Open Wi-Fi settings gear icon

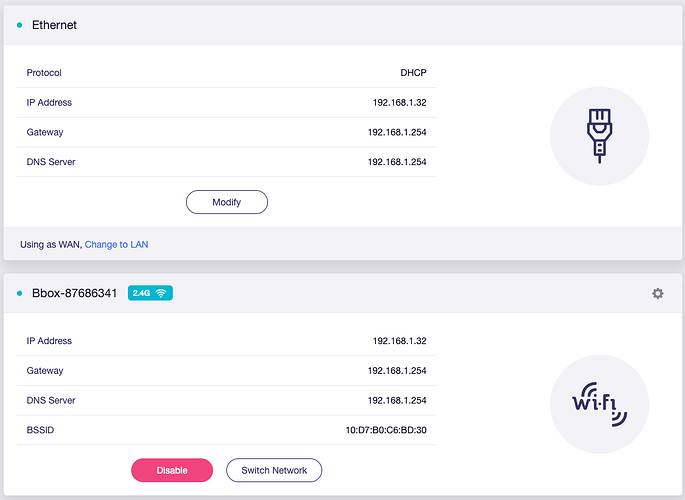coord(657,293)
